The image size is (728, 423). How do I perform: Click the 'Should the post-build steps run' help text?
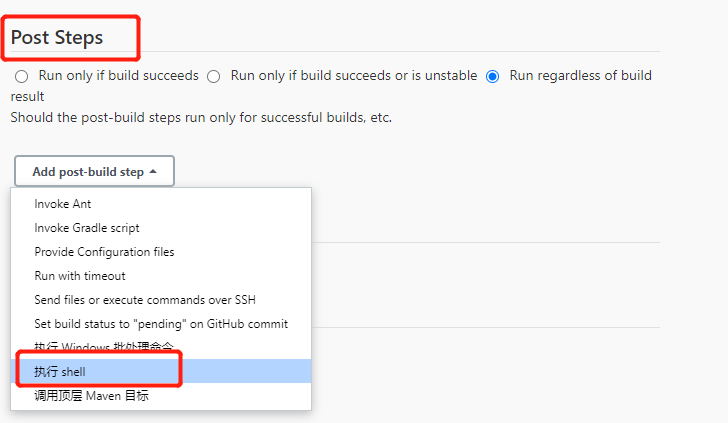pos(202,117)
